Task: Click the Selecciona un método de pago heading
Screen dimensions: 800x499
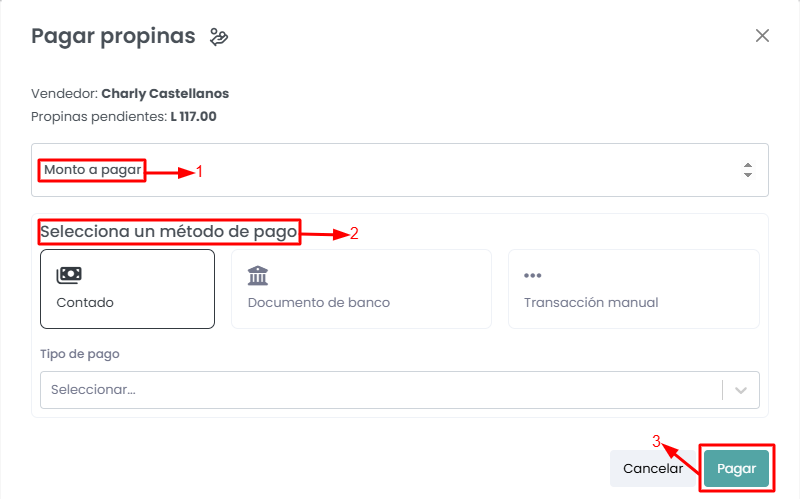Action: pyautogui.click(x=169, y=232)
